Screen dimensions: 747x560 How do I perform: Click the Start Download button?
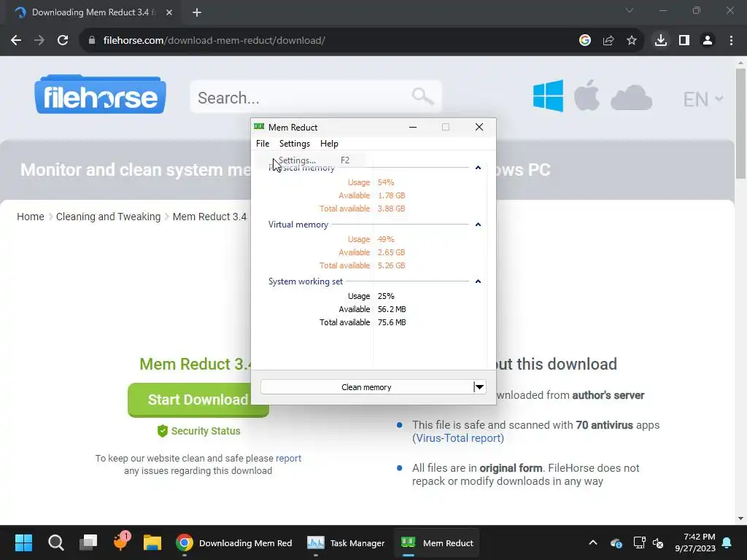(x=198, y=400)
